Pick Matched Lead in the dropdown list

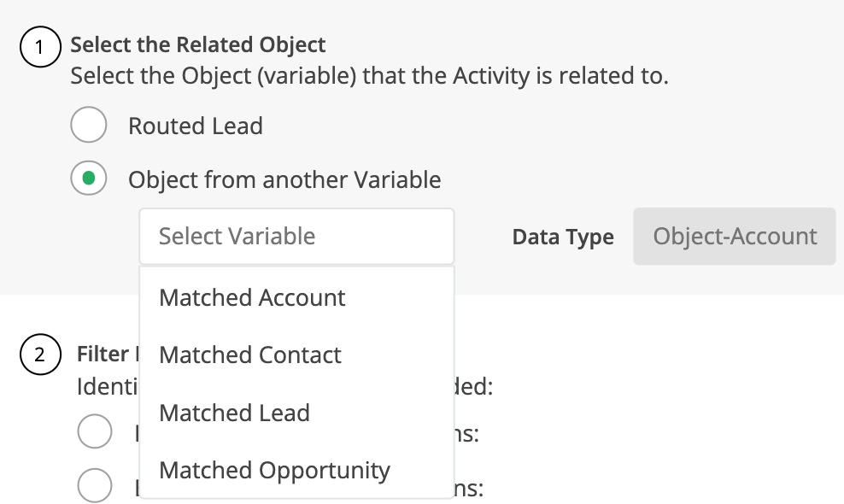tap(234, 413)
